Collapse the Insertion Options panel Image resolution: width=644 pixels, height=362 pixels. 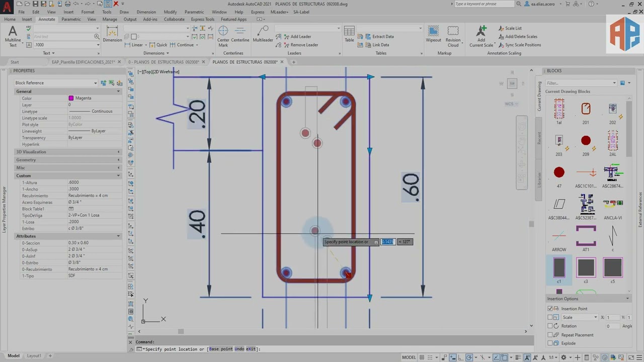pos(627,299)
